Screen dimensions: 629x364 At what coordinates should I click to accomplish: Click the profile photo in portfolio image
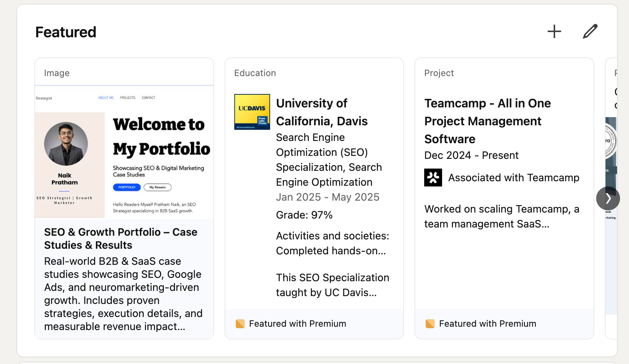click(x=66, y=144)
